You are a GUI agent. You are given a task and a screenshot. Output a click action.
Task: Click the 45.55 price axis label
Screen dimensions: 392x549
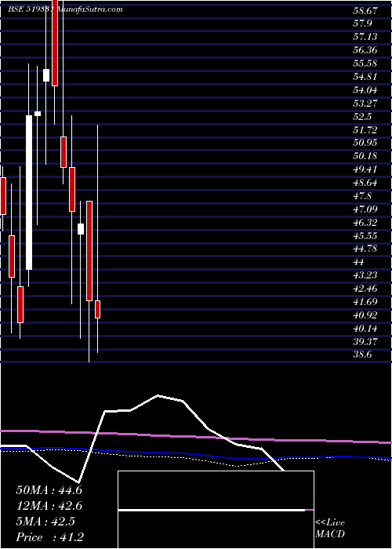[365, 236]
